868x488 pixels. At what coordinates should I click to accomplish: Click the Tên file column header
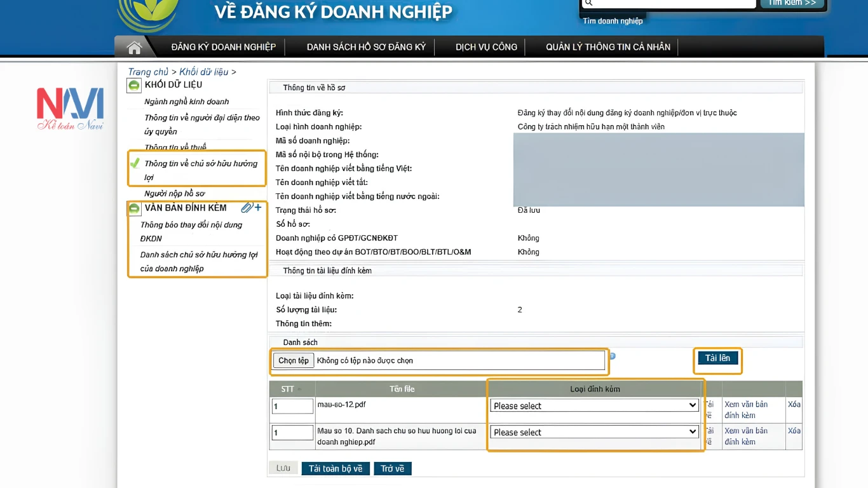[x=402, y=389]
